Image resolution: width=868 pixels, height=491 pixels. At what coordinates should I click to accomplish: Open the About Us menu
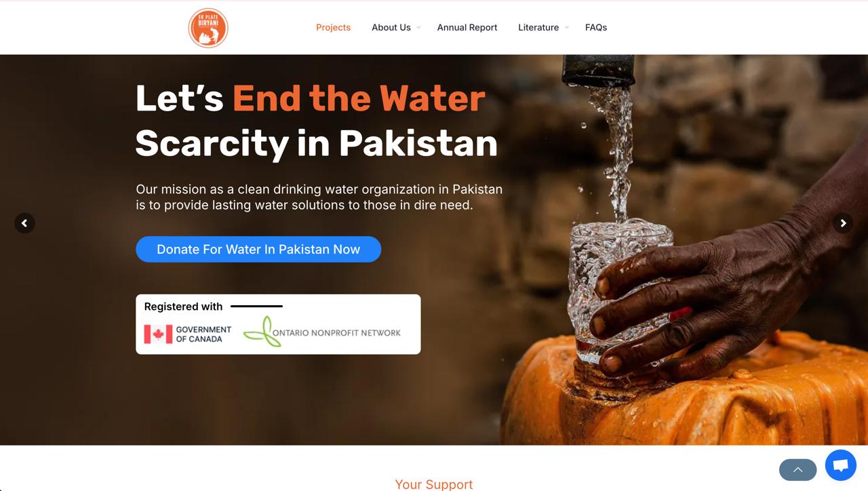point(391,28)
